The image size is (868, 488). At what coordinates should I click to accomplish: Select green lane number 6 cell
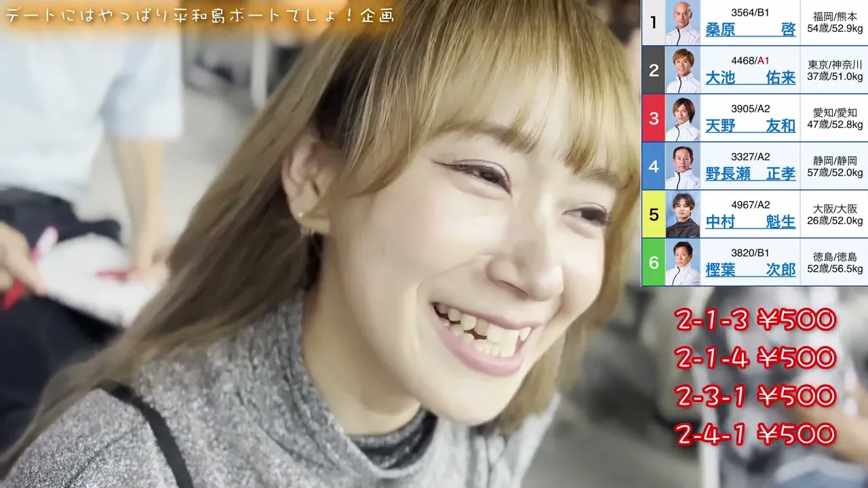[x=654, y=262]
